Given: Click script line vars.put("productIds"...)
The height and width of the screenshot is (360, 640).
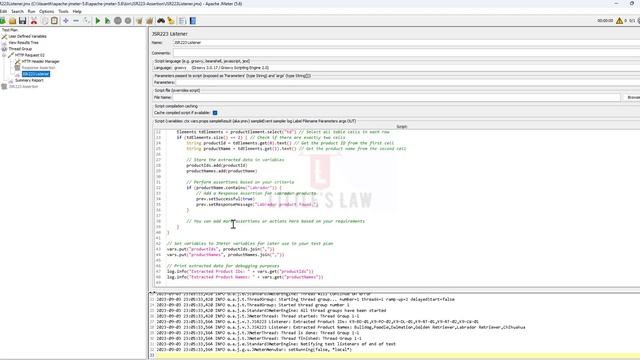Looking at the screenshot, I should [x=220, y=249].
